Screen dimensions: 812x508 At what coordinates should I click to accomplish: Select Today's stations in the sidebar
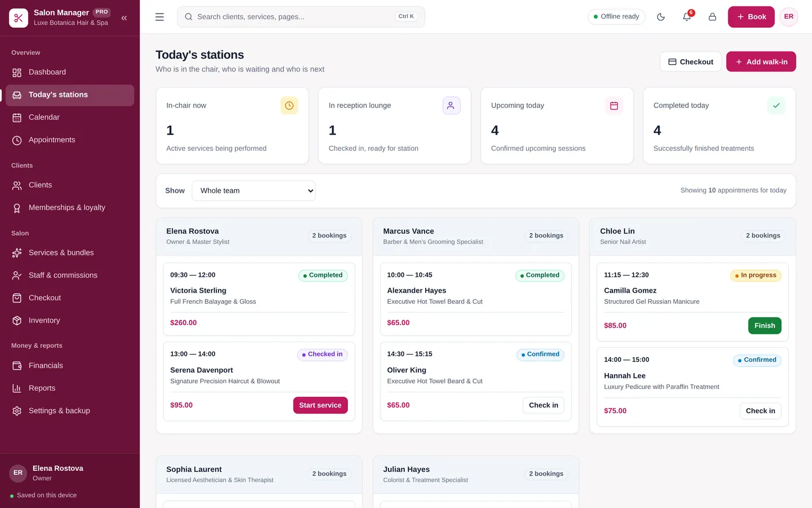tap(70, 95)
